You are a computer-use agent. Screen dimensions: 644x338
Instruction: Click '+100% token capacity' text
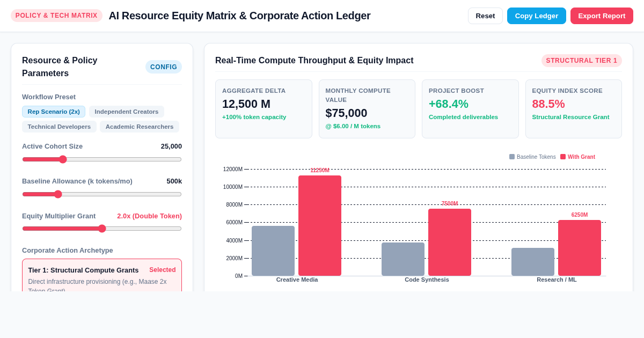click(x=254, y=117)
